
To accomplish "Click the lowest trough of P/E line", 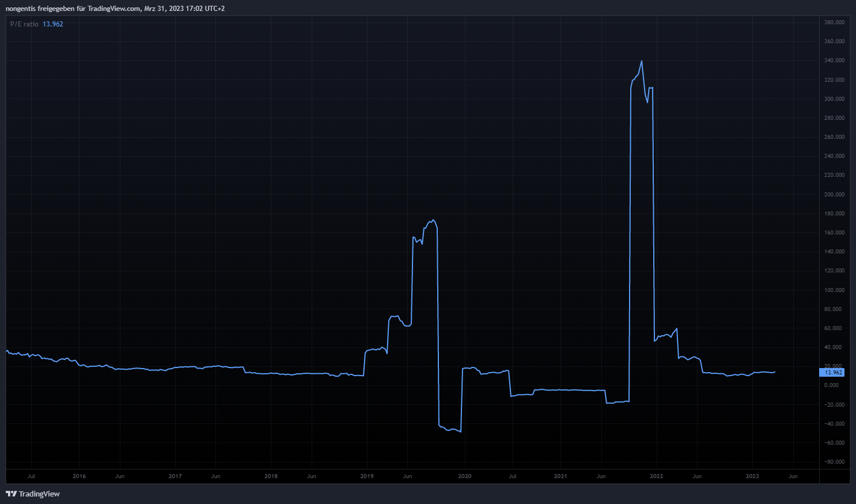I will pos(460,431).
